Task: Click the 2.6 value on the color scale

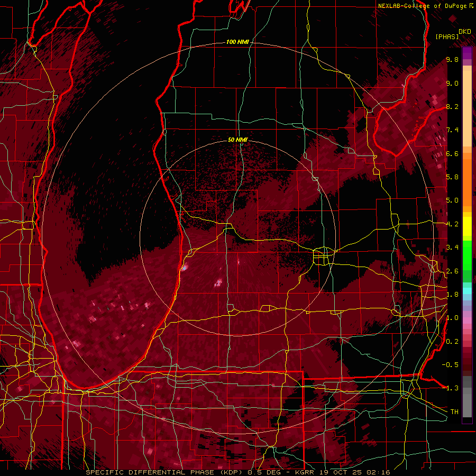Action: (452, 271)
